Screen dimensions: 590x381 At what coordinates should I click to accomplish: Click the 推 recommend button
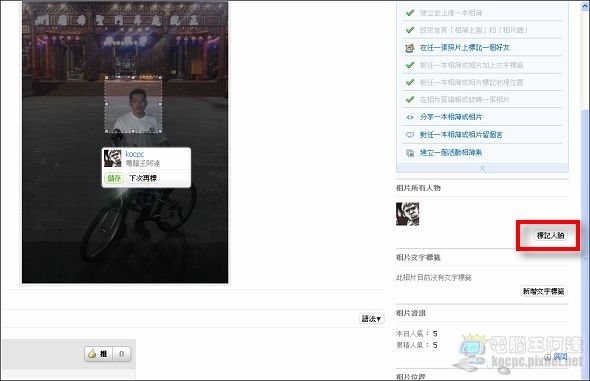(x=99, y=354)
